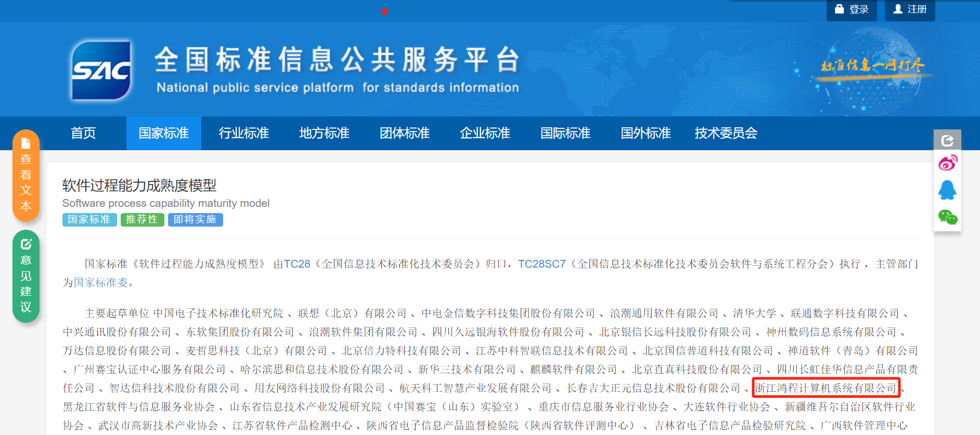Open 行业标准 navigation tab
Image resolution: width=980 pixels, height=435 pixels.
243,133
